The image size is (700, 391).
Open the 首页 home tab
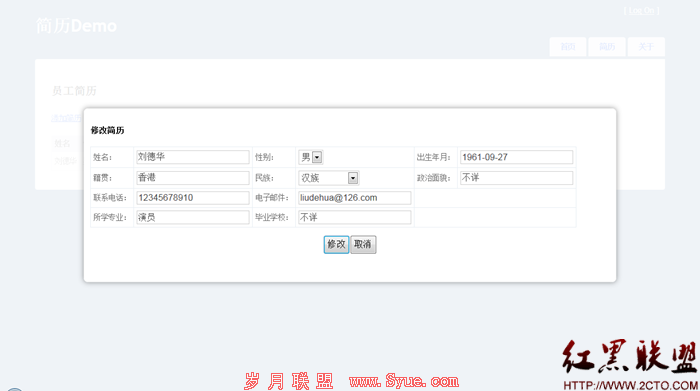[568, 47]
